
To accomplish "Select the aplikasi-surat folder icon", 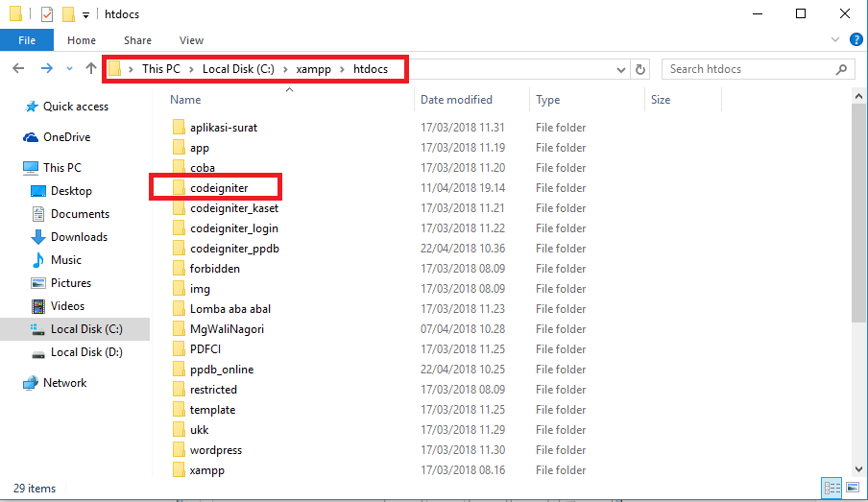I will (x=179, y=128).
